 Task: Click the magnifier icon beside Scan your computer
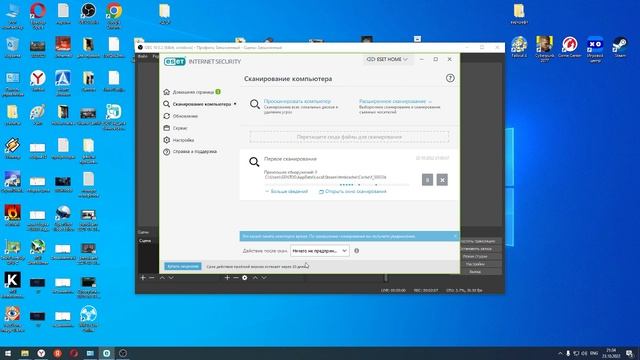click(x=255, y=104)
